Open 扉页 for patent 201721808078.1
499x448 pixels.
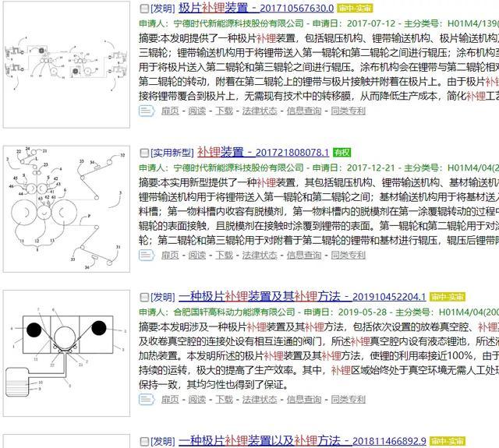pos(170,255)
